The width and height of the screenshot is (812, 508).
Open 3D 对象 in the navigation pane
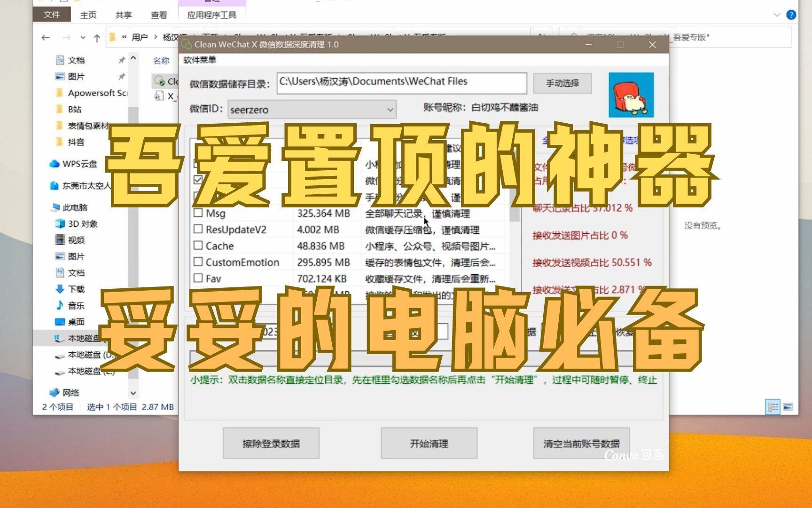77,224
